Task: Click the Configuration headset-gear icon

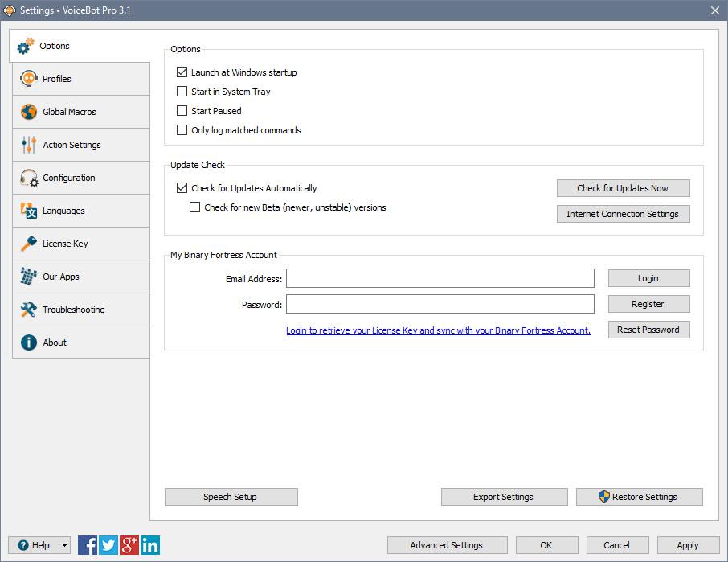Action: coord(29,178)
